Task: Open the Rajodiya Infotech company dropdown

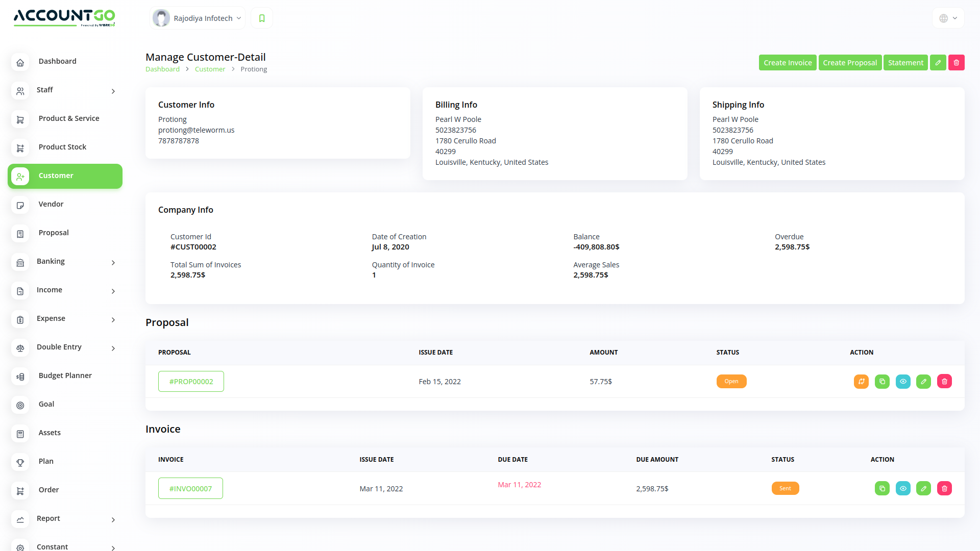Action: point(197,17)
